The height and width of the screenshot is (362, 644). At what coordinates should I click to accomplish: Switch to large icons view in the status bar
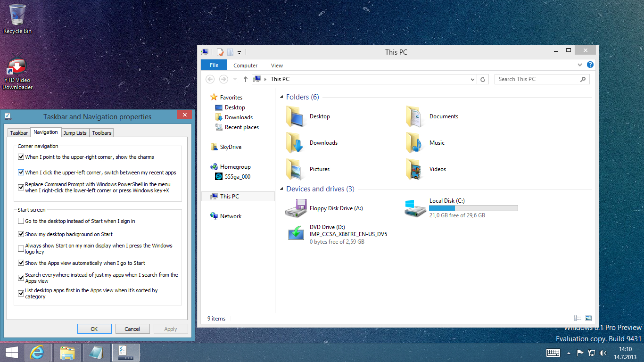click(x=588, y=319)
